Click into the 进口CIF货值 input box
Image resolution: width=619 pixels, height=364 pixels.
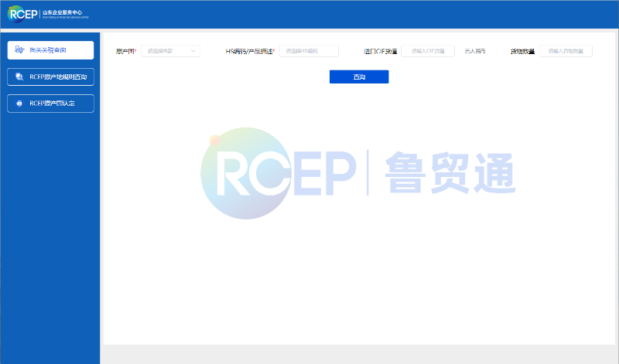pyautogui.click(x=427, y=51)
